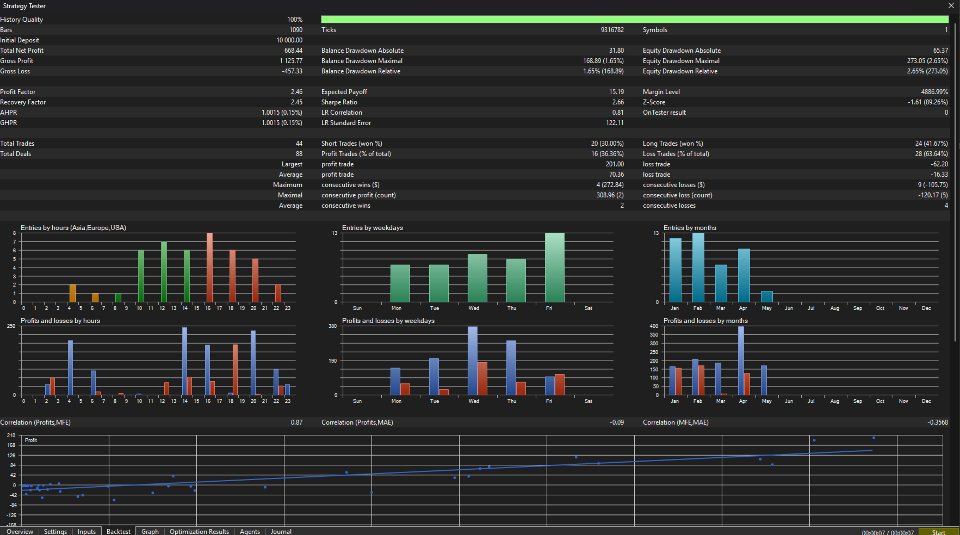This screenshot has width=960, height=535.
Task: Select the Initial Deposit value 10 000.00
Action: (289, 40)
